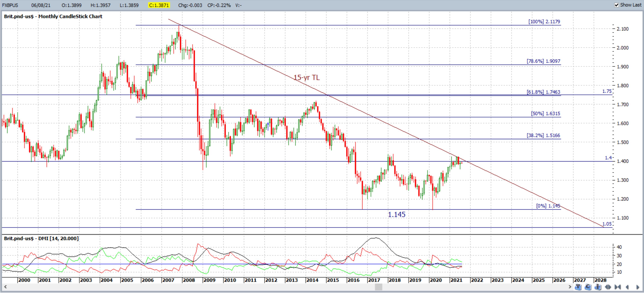Click the [61.8%] 1.7463 Fibonacci label
Screen dimensions: 644x293
point(543,92)
